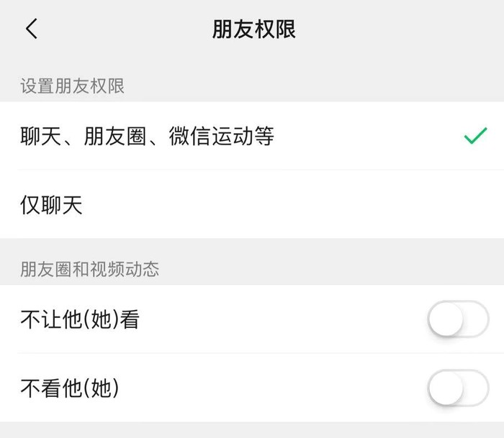The image size is (504, 438).
Task: Click empty space right of 仅聊天
Action: [288, 205]
